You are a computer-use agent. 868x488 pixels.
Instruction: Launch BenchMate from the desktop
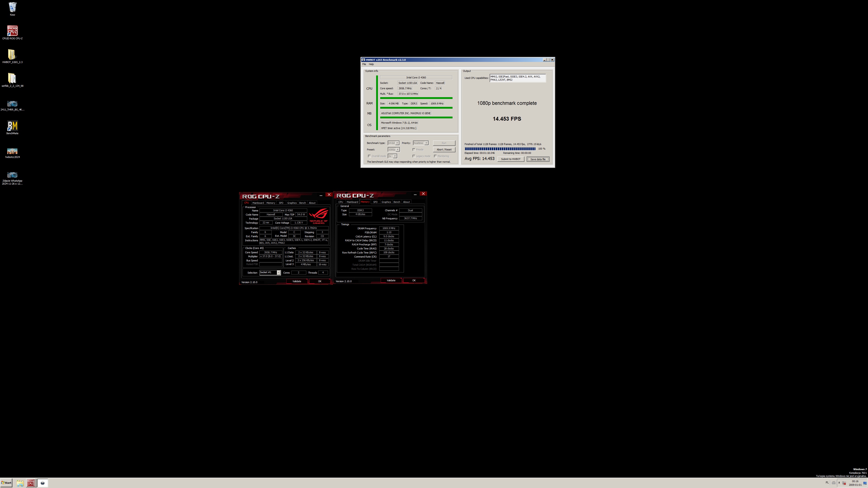[x=12, y=127]
